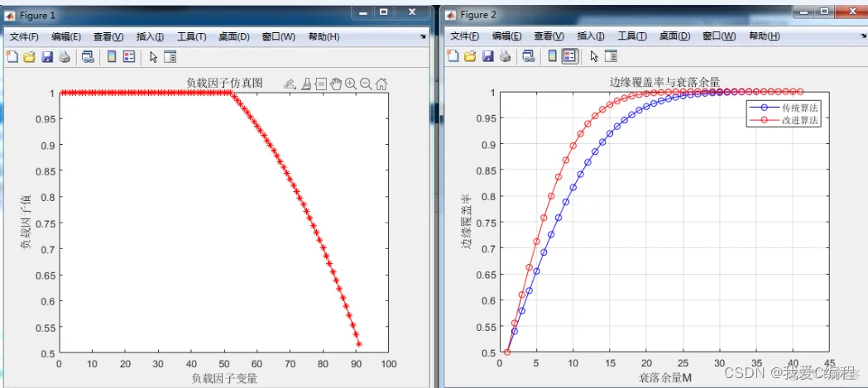Click x-axis label 负载因子变量
The image size is (868, 388).
pyautogui.click(x=224, y=379)
